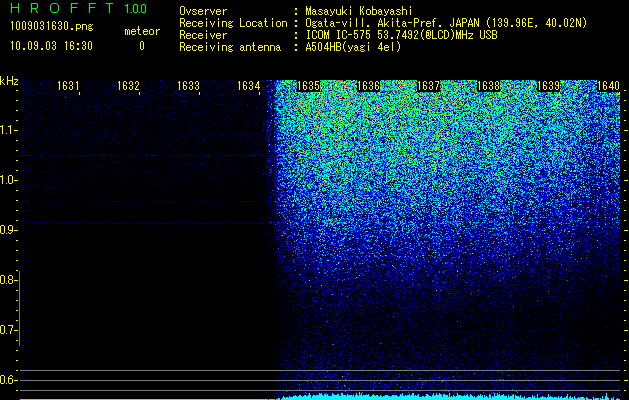Click time marker 1632
This screenshot has height=400, width=629.
tap(128, 85)
